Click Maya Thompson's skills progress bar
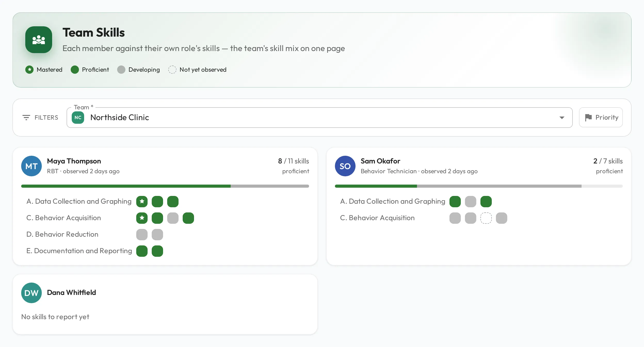The width and height of the screenshot is (644, 347). pyautogui.click(x=165, y=186)
